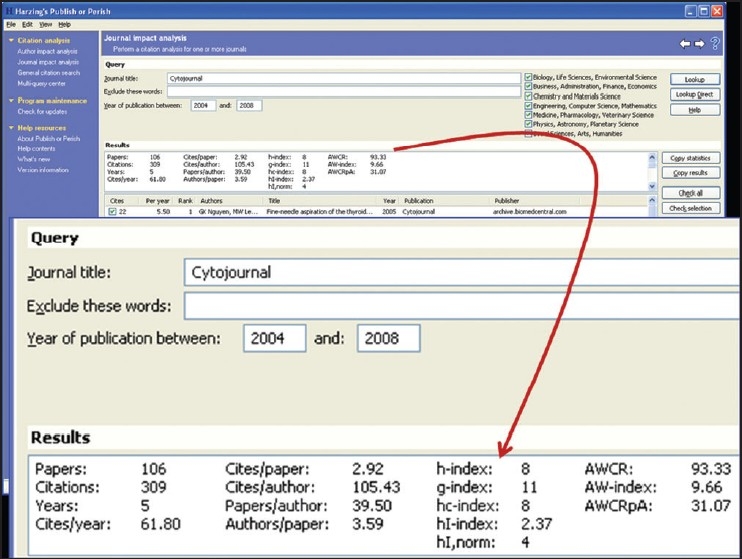742x559 pixels.
Task: Open General citation search
Action: (x=49, y=73)
